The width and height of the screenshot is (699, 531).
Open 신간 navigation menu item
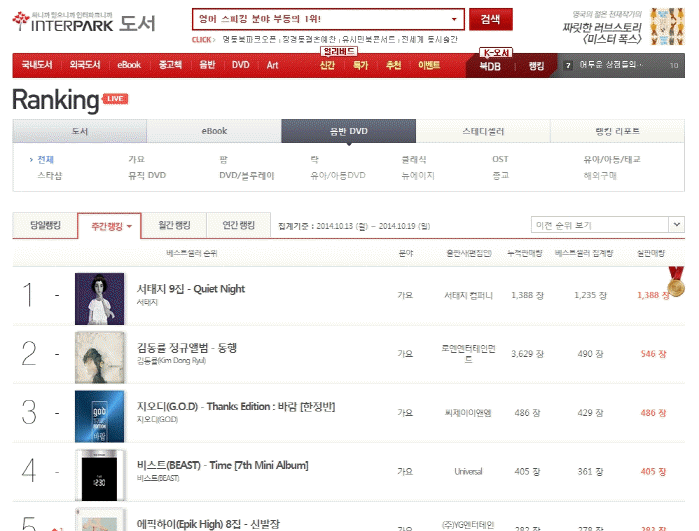(327, 66)
